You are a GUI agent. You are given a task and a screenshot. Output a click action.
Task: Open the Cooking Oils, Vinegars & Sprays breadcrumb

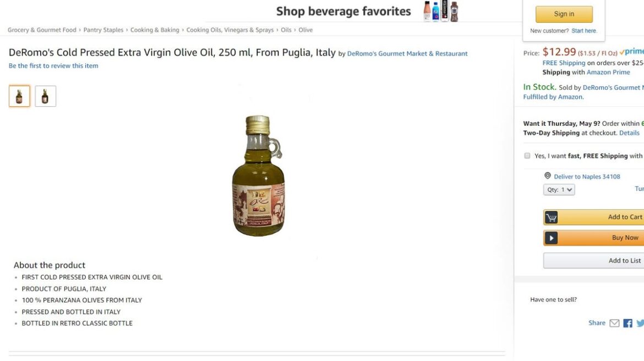click(230, 30)
